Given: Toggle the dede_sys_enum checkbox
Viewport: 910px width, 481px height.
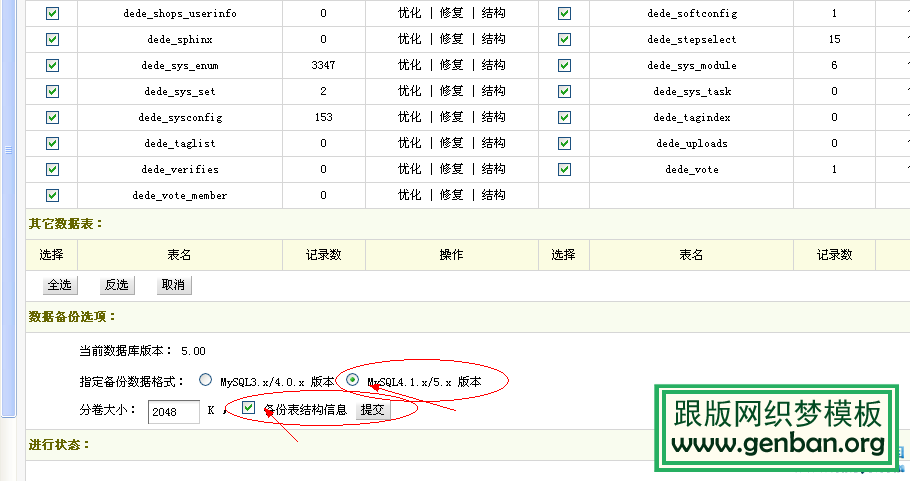Looking at the screenshot, I should (52, 66).
